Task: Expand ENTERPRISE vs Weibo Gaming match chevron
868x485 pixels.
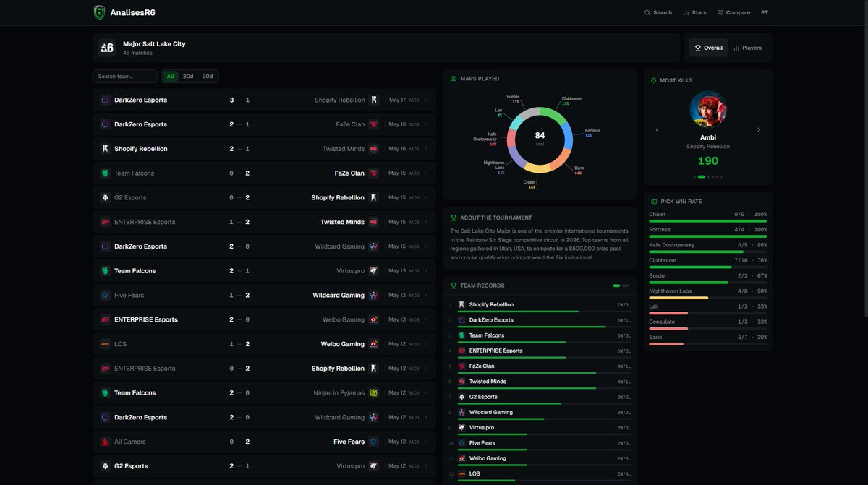Action: coord(426,319)
